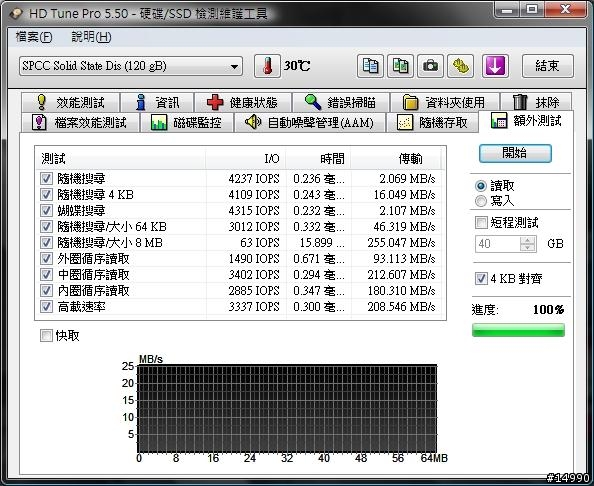Open the 檔案效能測試 file benchmark tab

click(x=80, y=122)
